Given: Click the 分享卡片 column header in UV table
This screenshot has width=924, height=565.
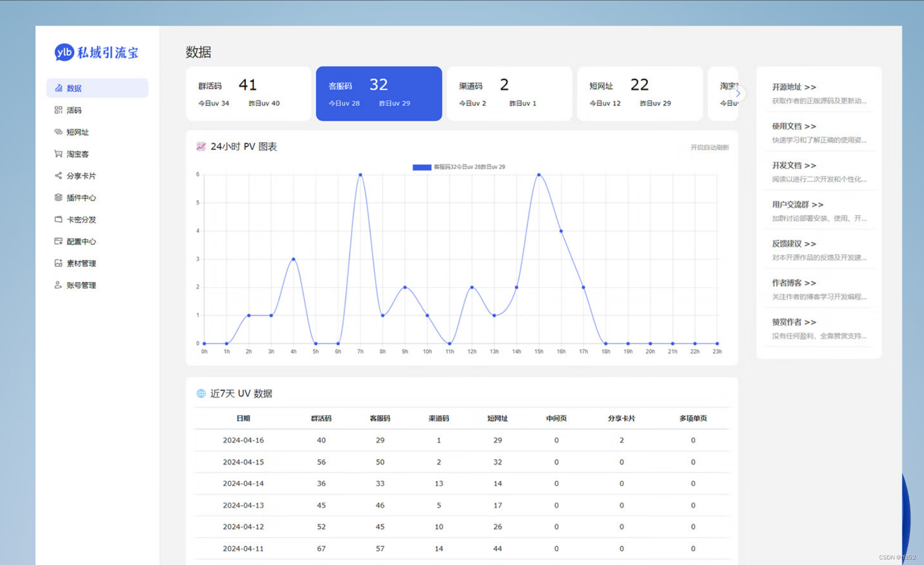Looking at the screenshot, I should coord(622,418).
